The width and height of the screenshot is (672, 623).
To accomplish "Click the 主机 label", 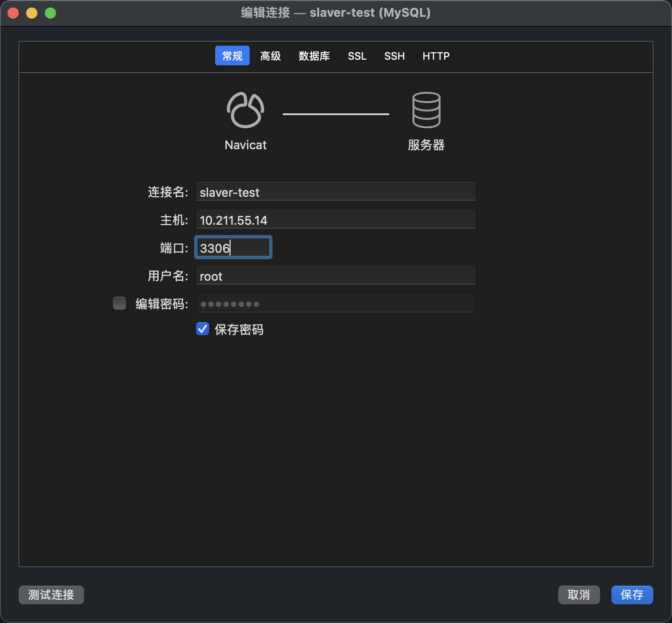I will coord(174,220).
